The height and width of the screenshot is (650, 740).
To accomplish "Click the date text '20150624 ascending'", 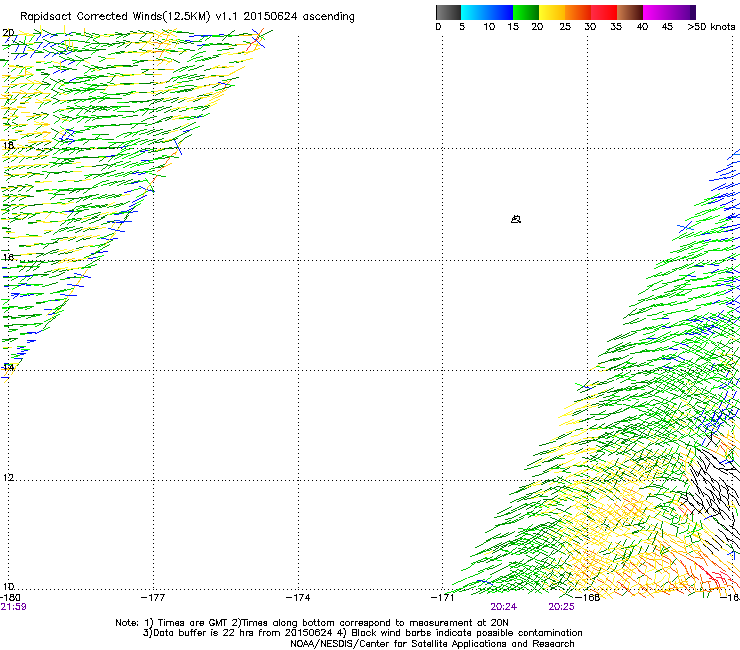I will point(299,17).
